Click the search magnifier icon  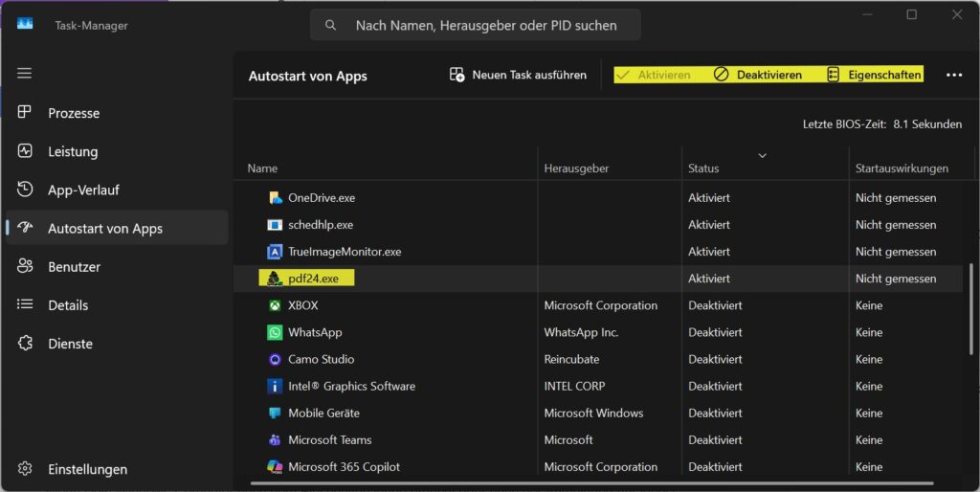(x=330, y=25)
